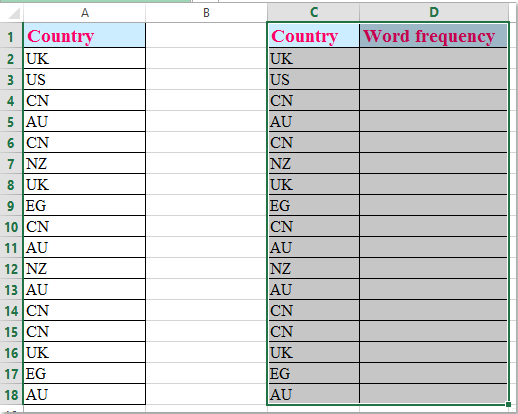Select column D header
The width and height of the screenshot is (518, 414).
click(x=434, y=13)
